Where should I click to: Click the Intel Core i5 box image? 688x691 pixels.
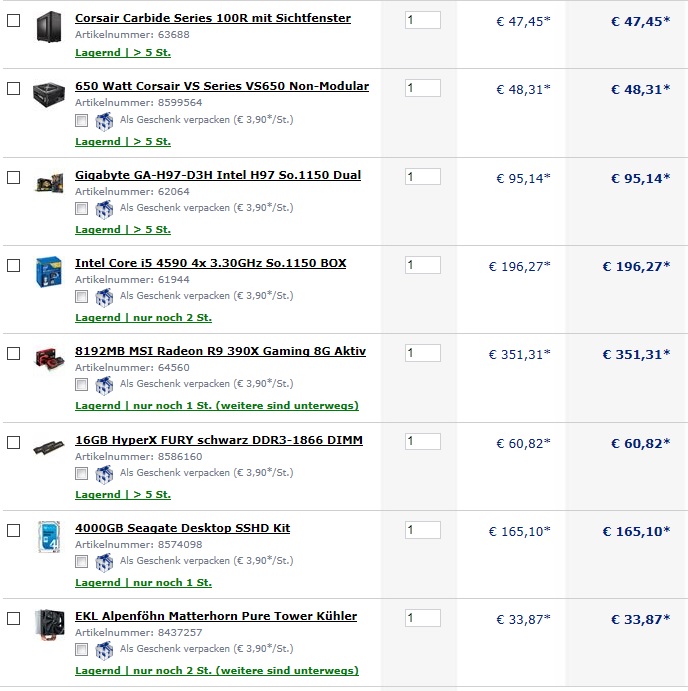pos(47,272)
